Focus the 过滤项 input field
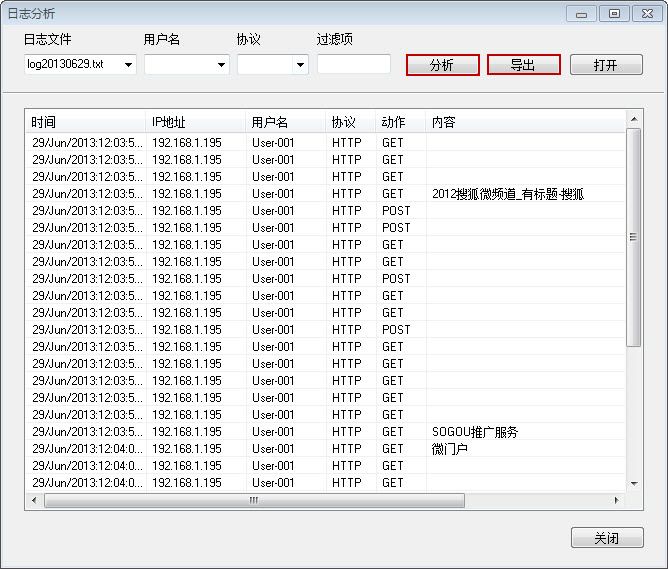 (x=354, y=64)
